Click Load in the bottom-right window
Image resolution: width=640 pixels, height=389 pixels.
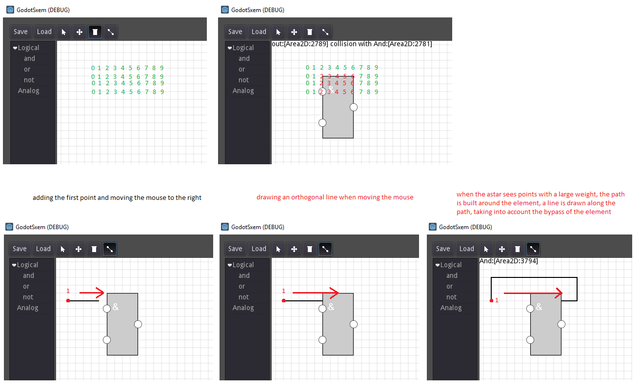(467, 249)
